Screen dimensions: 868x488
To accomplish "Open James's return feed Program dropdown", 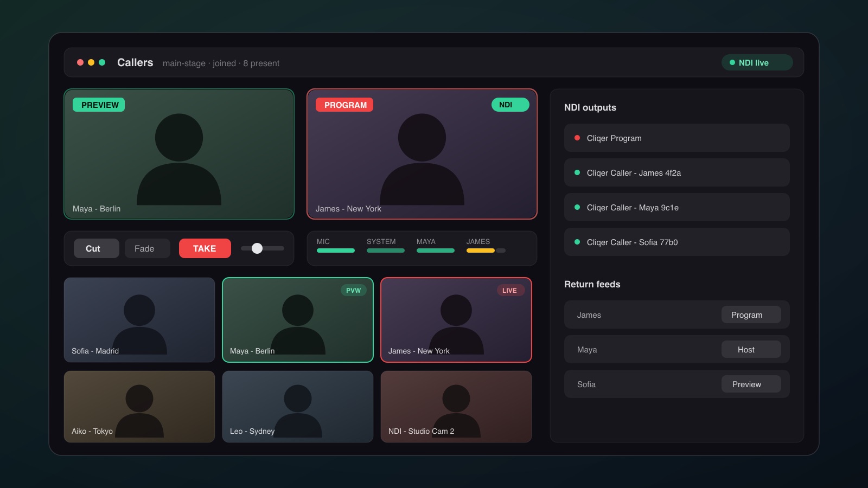I will click(x=751, y=314).
